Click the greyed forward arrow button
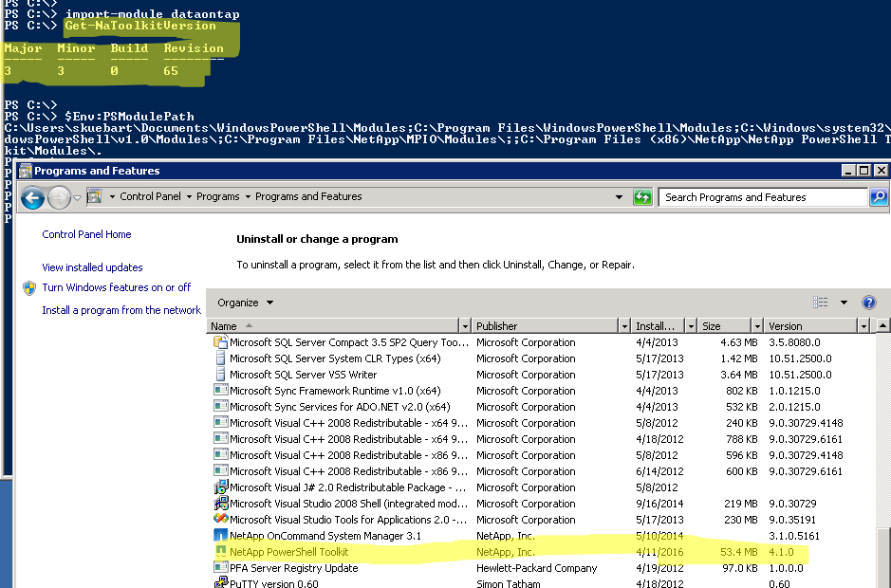The image size is (891, 588). [x=59, y=197]
